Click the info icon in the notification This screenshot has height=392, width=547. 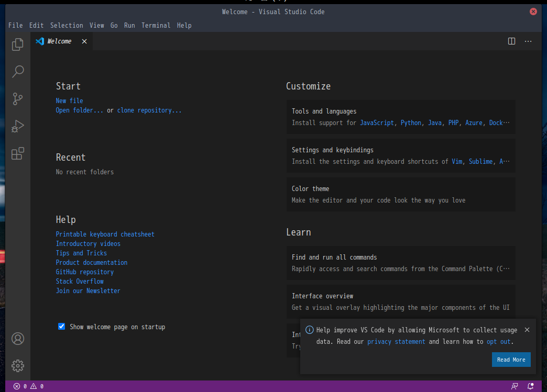[x=310, y=330]
